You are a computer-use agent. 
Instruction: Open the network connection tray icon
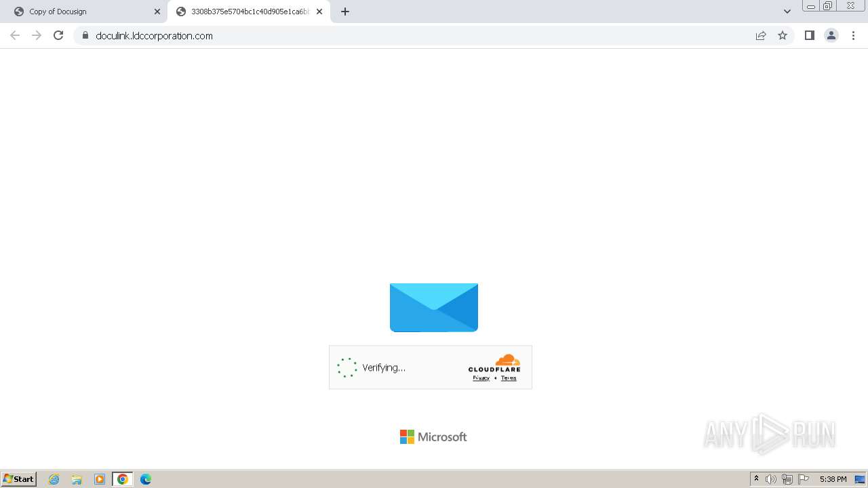(787, 479)
